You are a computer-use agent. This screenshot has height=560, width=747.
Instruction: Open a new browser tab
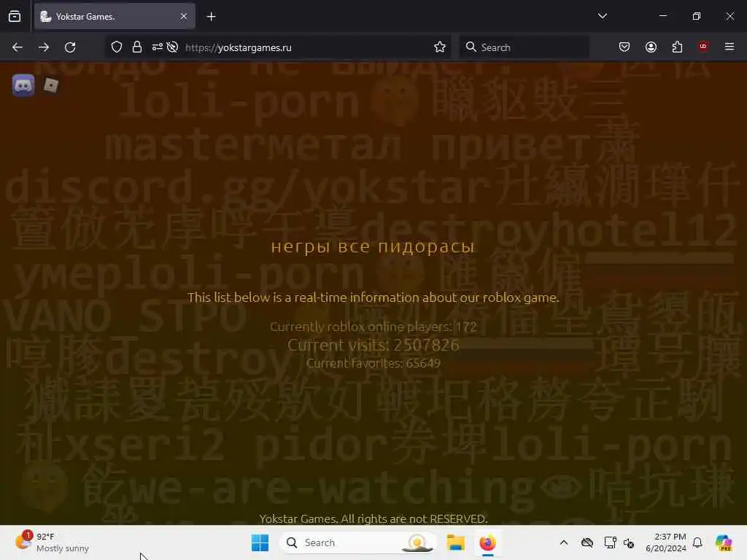(x=211, y=17)
